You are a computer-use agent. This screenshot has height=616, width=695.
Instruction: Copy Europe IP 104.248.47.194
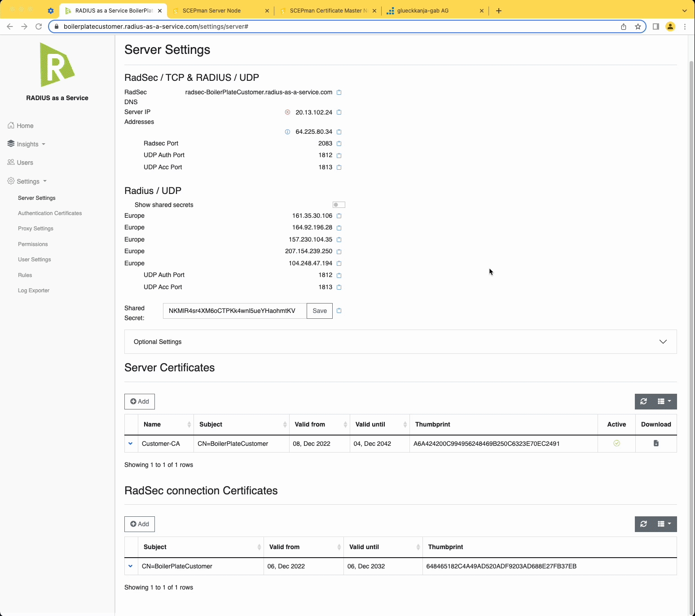click(339, 264)
